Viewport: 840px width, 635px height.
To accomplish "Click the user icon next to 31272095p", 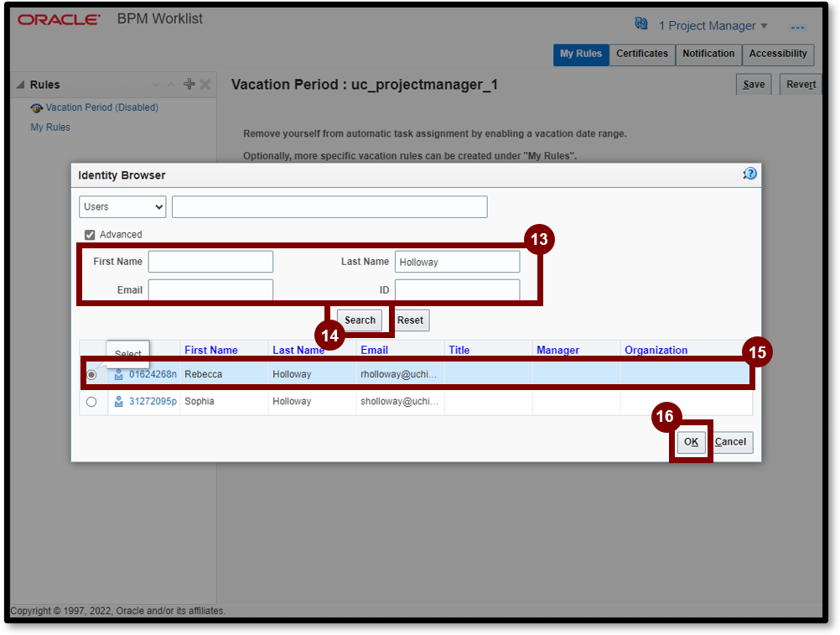I will [x=119, y=401].
